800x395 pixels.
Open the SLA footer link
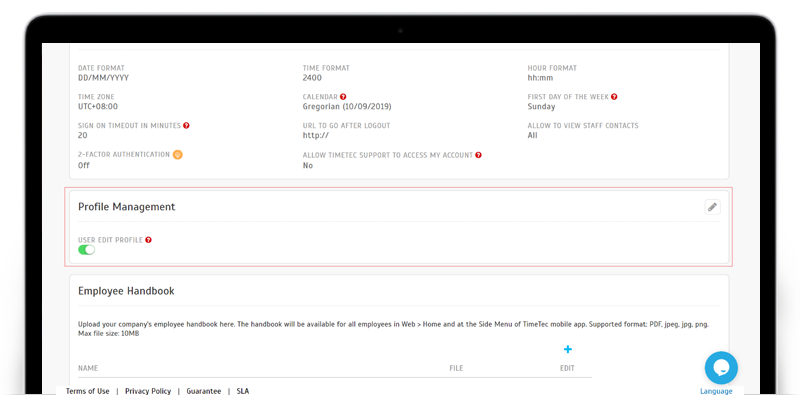point(243,391)
